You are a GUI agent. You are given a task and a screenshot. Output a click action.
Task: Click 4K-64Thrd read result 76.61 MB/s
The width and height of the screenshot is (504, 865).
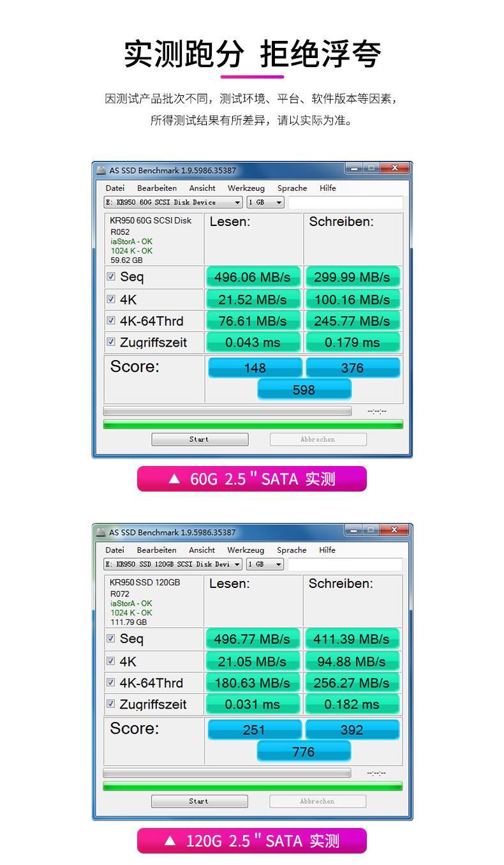pos(253,320)
